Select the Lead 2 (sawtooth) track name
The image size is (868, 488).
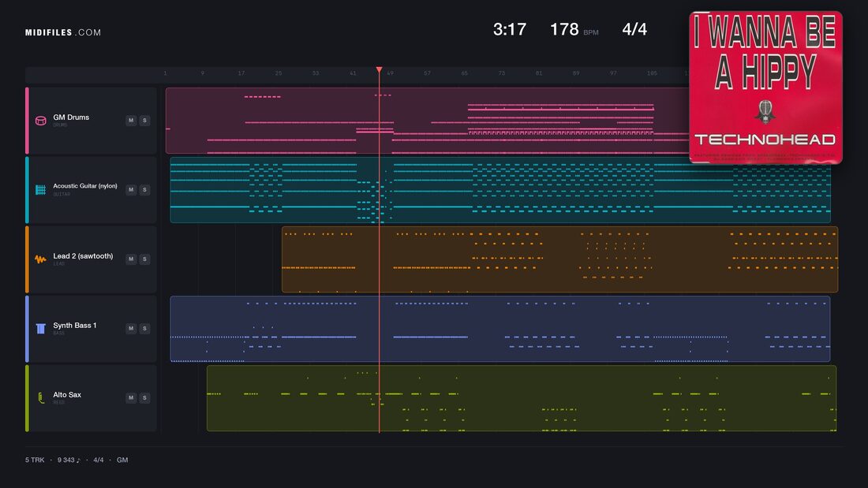pyautogui.click(x=83, y=255)
